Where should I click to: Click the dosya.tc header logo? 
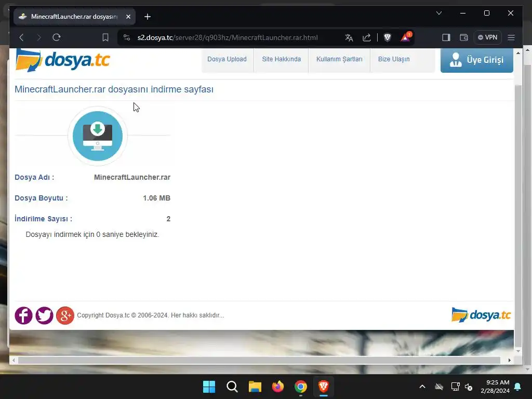[x=63, y=60]
